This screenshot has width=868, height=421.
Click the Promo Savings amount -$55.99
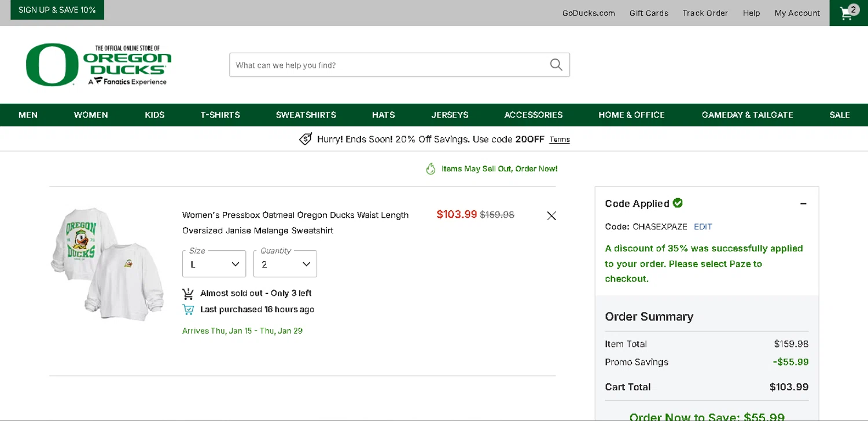790,362
